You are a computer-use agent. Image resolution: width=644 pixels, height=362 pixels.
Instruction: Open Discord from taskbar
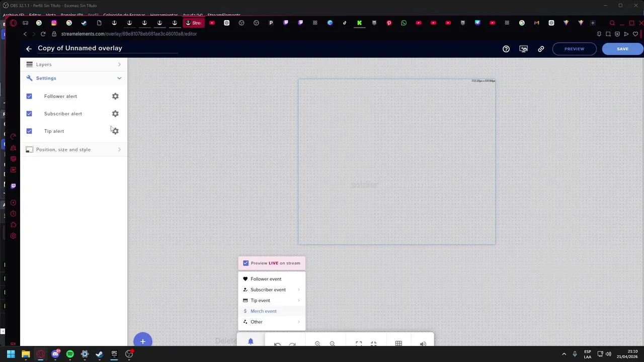pos(55,354)
